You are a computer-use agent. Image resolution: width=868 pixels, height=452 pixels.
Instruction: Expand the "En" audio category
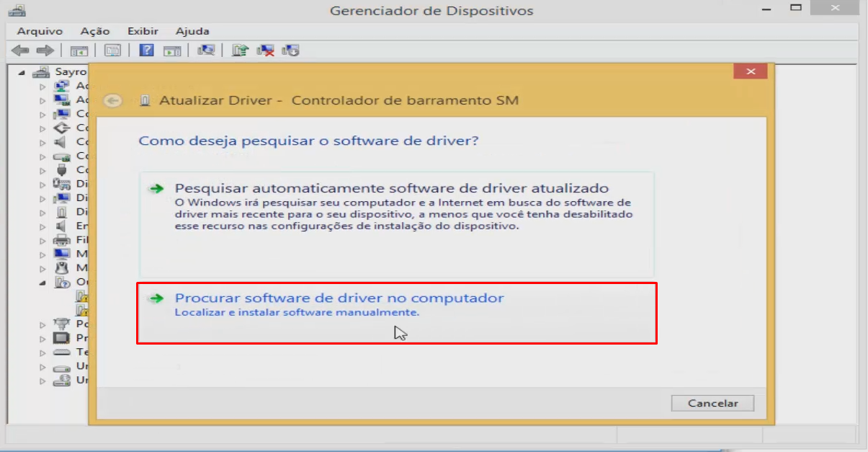point(42,226)
